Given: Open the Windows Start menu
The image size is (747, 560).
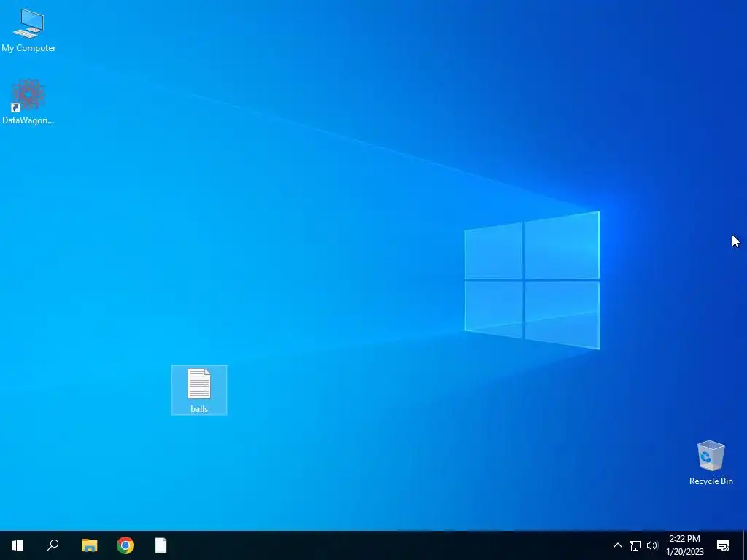Looking at the screenshot, I should tap(18, 545).
